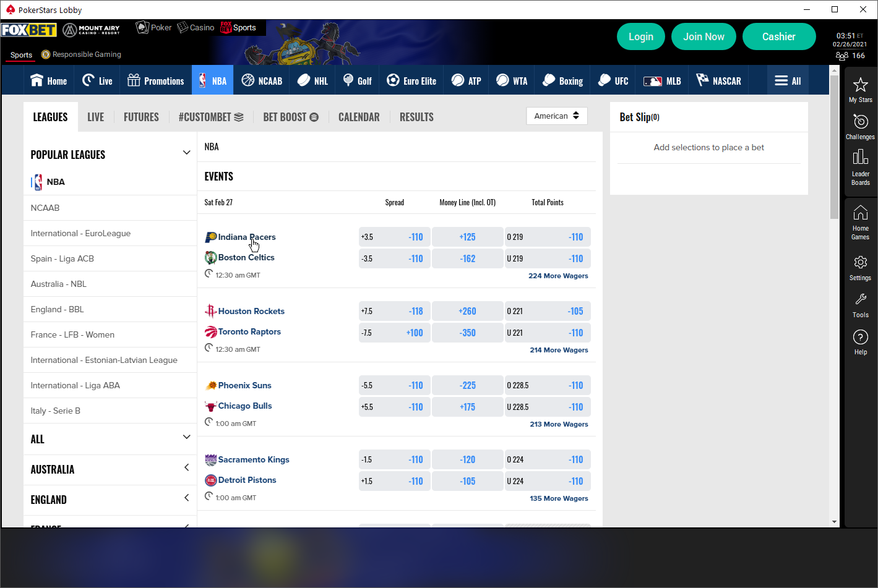Open Home Games house icon
This screenshot has width=878, height=588.
point(860,213)
